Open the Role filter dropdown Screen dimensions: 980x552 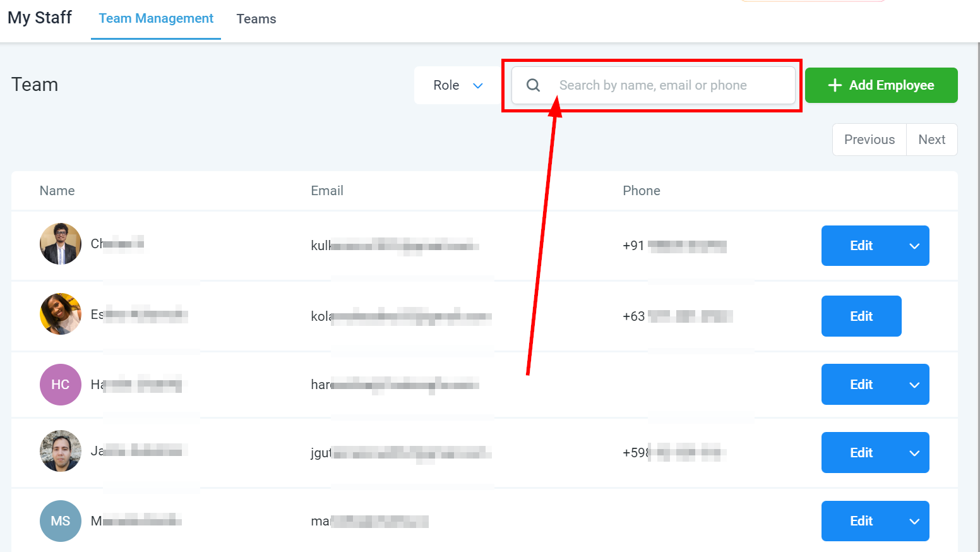click(457, 85)
